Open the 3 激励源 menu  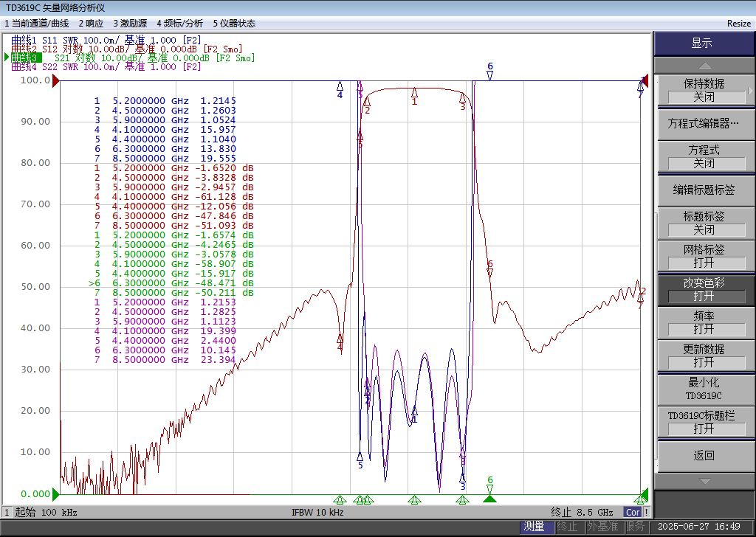tap(130, 24)
